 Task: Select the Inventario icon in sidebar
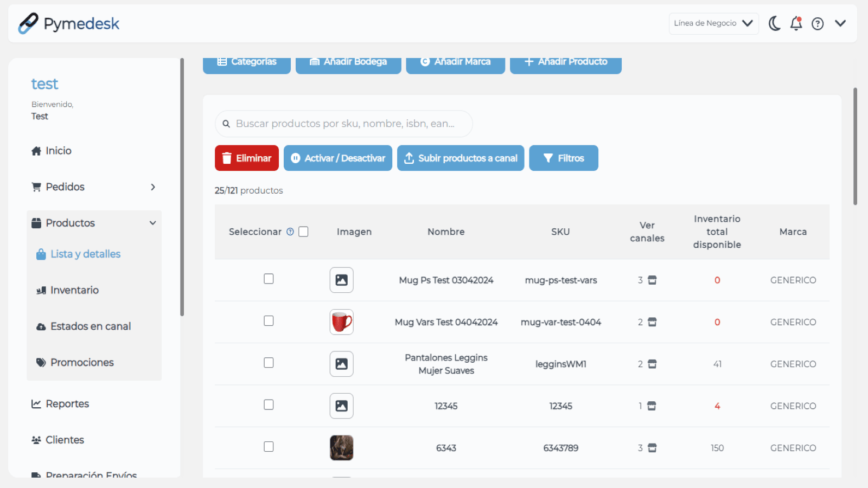pyautogui.click(x=42, y=290)
